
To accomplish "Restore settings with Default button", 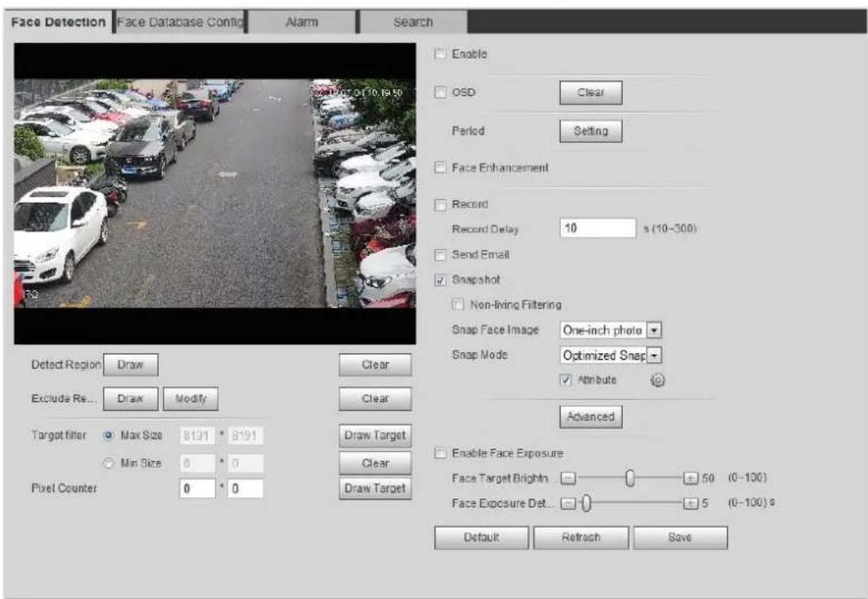I will (x=481, y=538).
